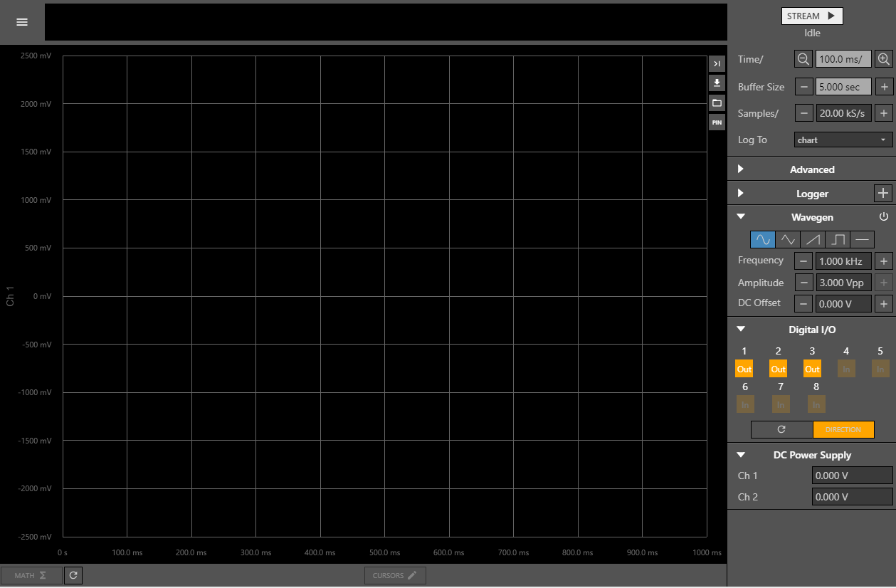
Task: Edit DC Power Supply Ch 1 voltage
Action: 852,476
